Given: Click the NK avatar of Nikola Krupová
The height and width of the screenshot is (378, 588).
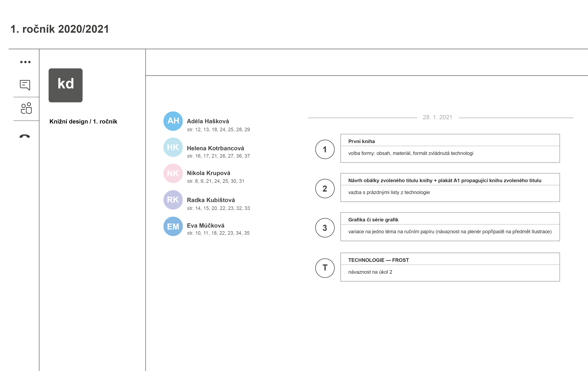Looking at the screenshot, I should point(173,173).
